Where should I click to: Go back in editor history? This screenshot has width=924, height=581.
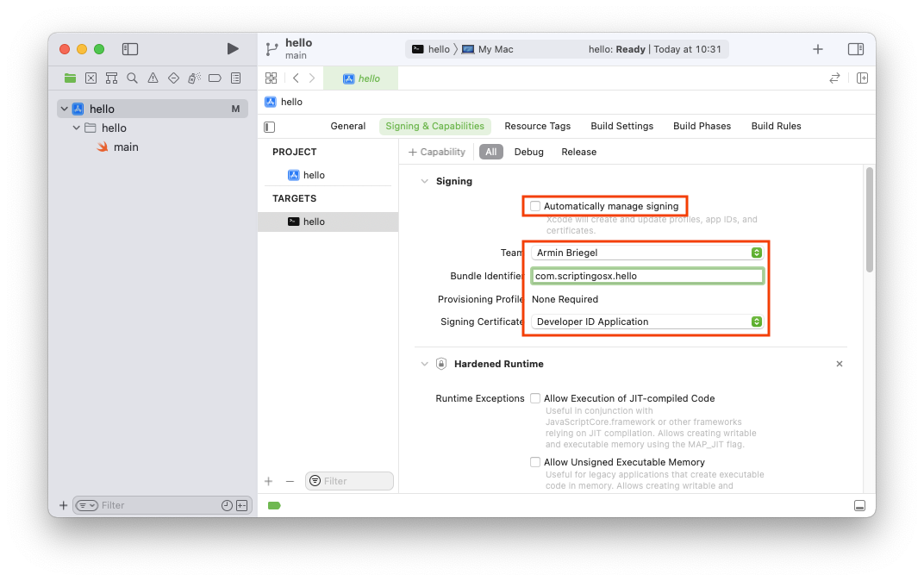tap(296, 78)
